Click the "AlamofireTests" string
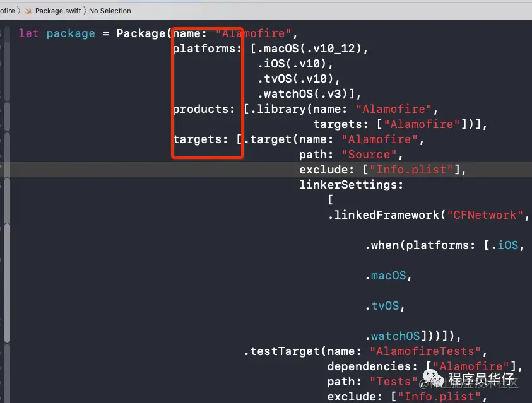The height and width of the screenshot is (403, 532). [x=425, y=351]
